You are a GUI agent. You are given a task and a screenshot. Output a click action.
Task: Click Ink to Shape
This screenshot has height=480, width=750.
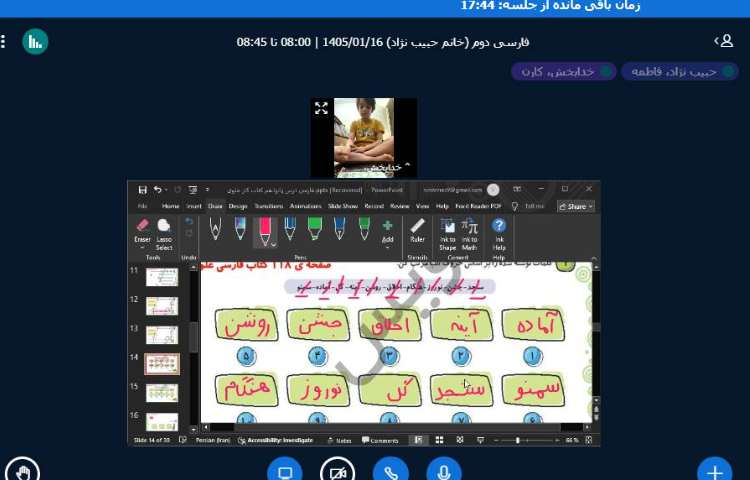(x=448, y=234)
